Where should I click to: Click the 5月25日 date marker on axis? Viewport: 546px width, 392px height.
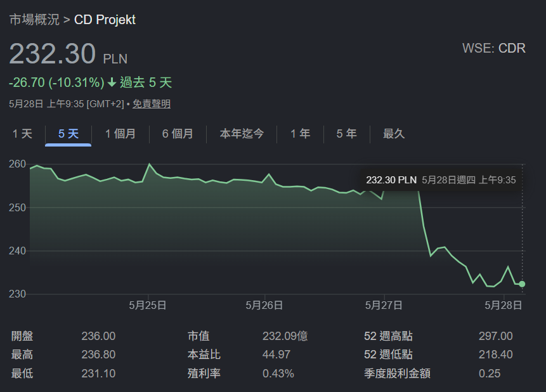[x=148, y=305]
